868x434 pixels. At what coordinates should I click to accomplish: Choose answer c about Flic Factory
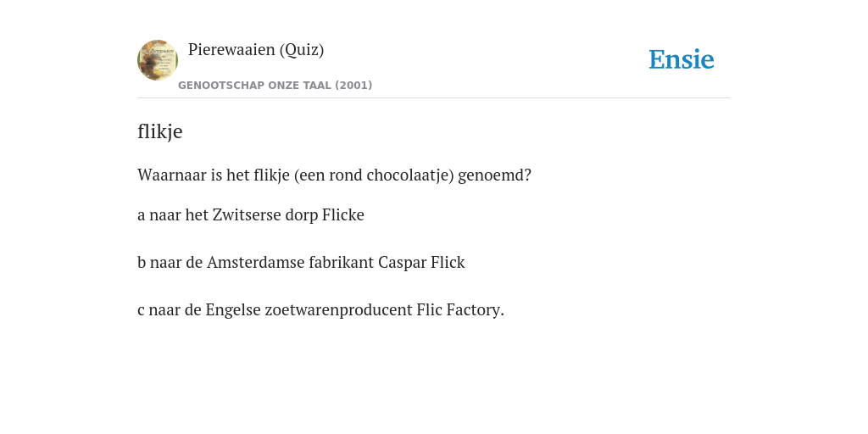[x=320, y=310]
